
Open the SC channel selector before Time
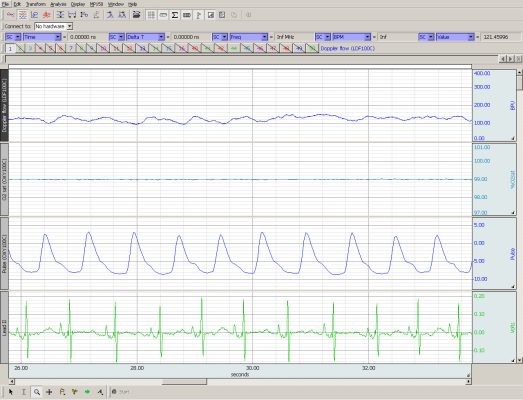point(13,37)
